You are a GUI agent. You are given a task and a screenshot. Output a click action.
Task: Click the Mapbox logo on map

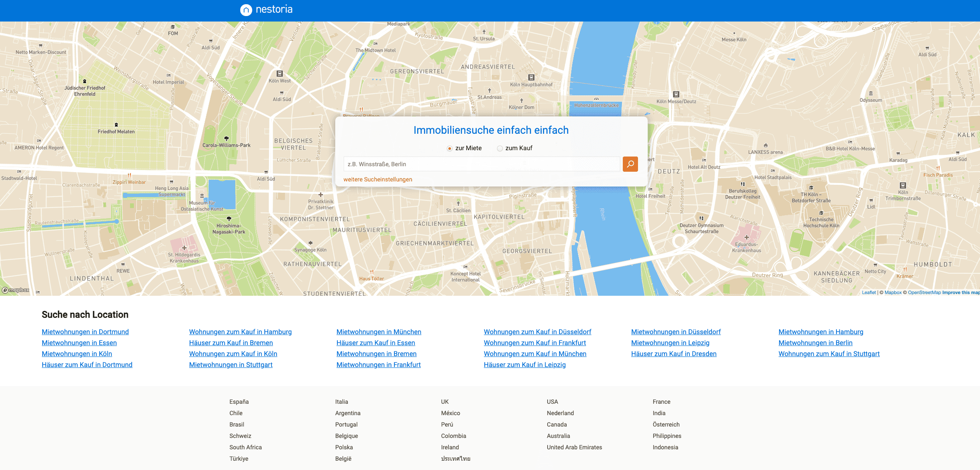(16, 290)
